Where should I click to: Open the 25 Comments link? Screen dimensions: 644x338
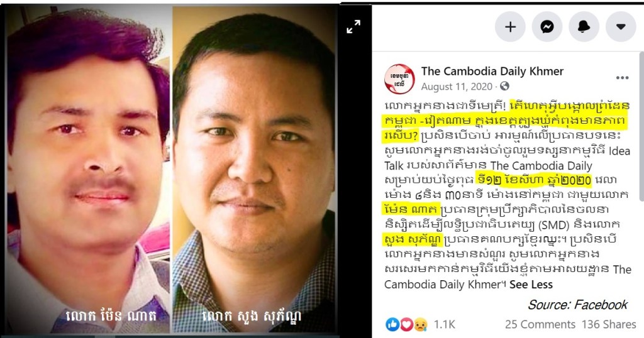[x=540, y=324]
